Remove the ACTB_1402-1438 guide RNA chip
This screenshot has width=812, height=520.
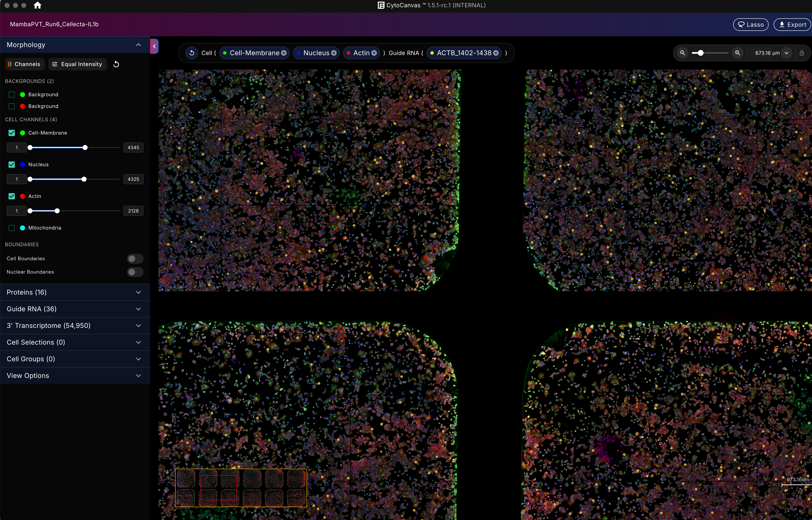pos(496,53)
